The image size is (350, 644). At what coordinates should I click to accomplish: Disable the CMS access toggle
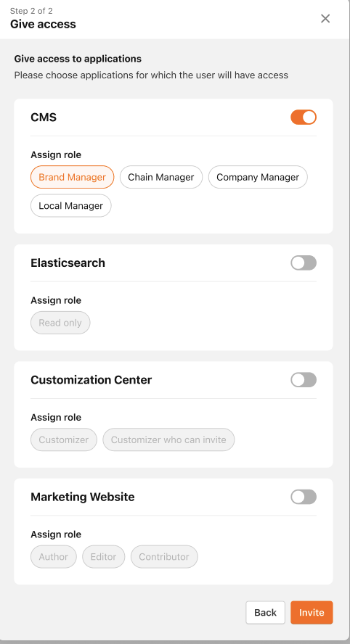(304, 117)
